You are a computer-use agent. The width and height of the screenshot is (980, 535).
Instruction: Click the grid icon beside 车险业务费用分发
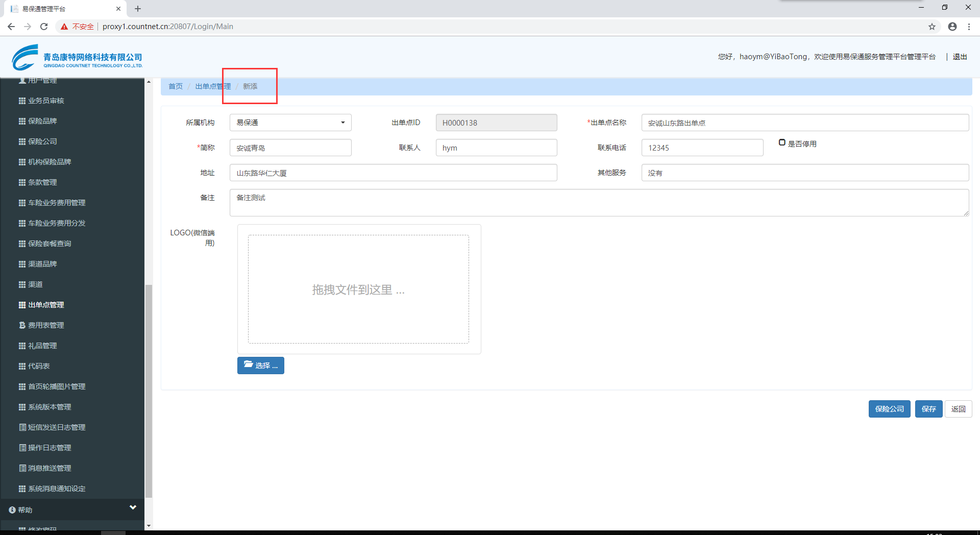coord(22,223)
